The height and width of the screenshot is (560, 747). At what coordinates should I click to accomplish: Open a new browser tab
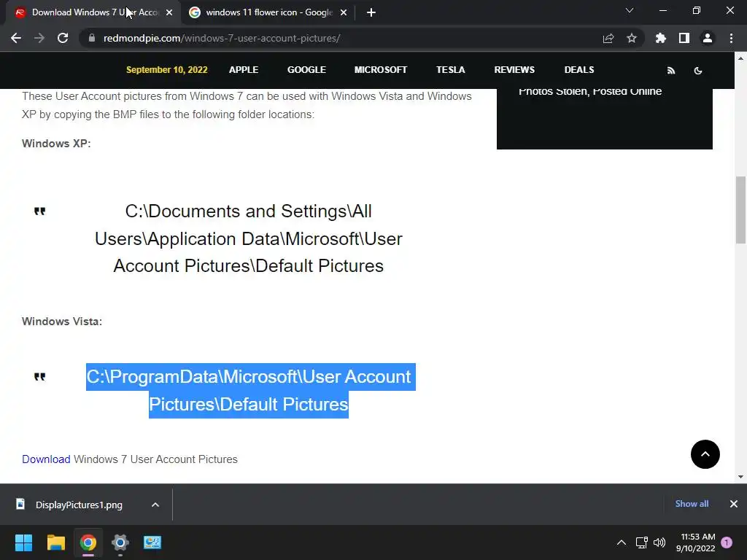tap(371, 12)
